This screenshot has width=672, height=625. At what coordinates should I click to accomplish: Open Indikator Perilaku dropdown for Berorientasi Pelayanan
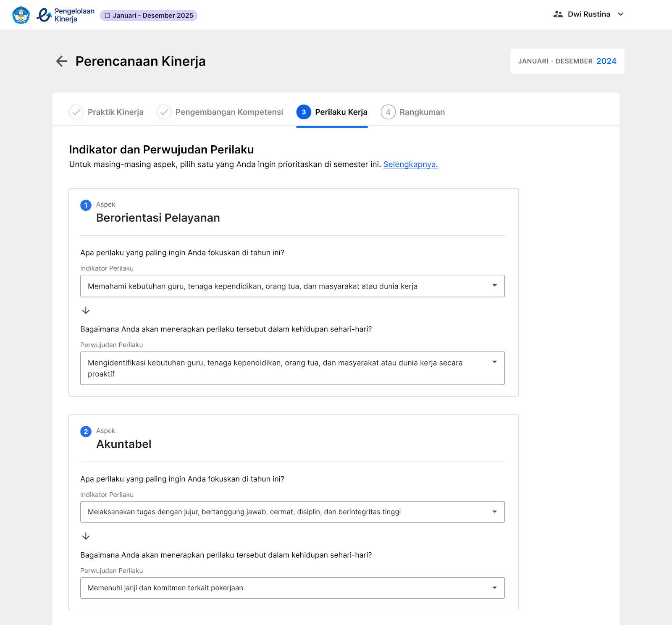292,286
